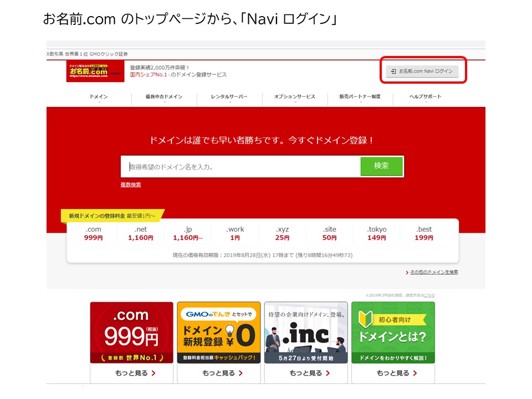Click the GMOクリック証券 top text ad
Viewport: 532px width, 399px height.
tap(87, 54)
